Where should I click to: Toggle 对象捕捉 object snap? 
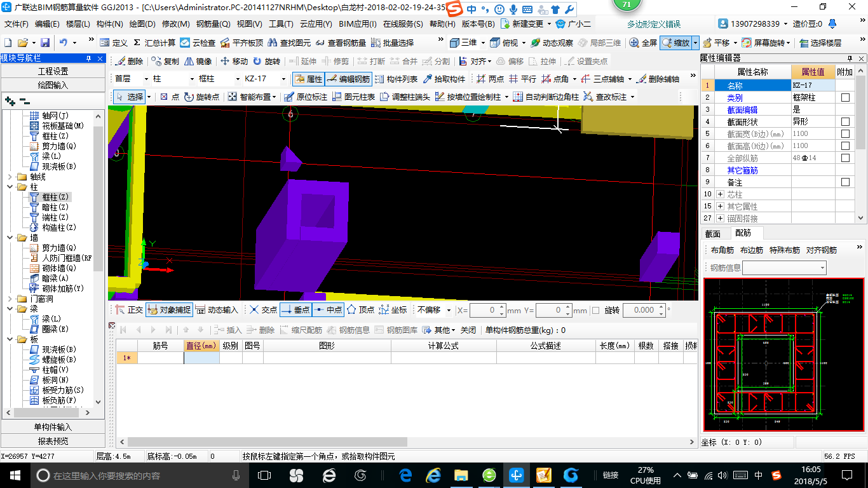(x=168, y=309)
